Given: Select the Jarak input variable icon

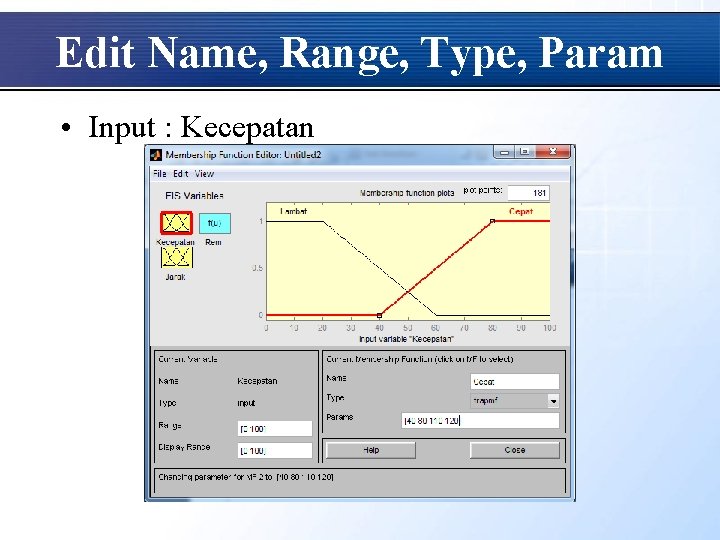Looking at the screenshot, I should [x=176, y=258].
